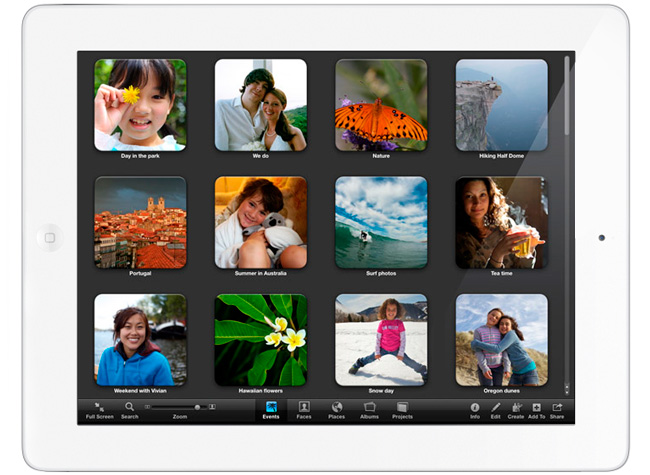Viewport: 650px width, 475px height.
Task: Click the Zoom slider handle
Action: click(x=197, y=407)
